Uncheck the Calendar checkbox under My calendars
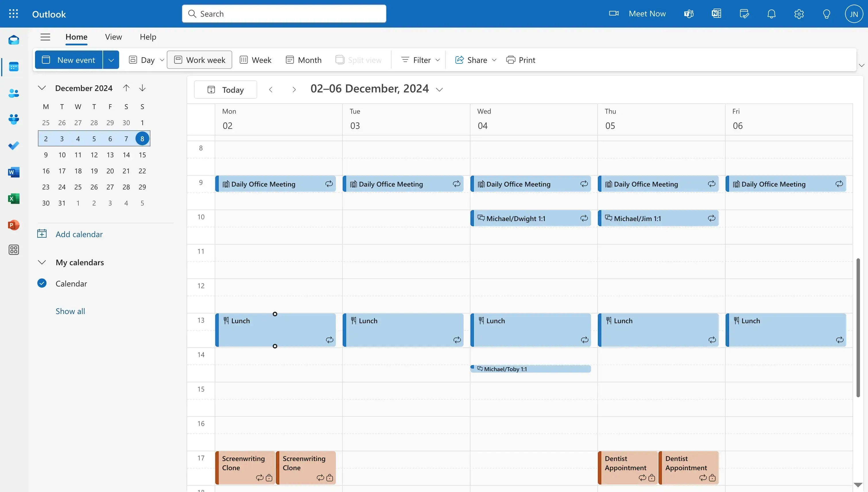 [42, 283]
